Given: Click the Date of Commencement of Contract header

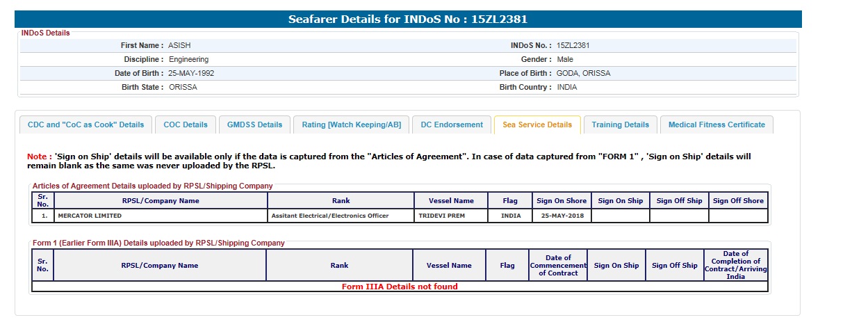Looking at the screenshot, I should pyautogui.click(x=558, y=265).
